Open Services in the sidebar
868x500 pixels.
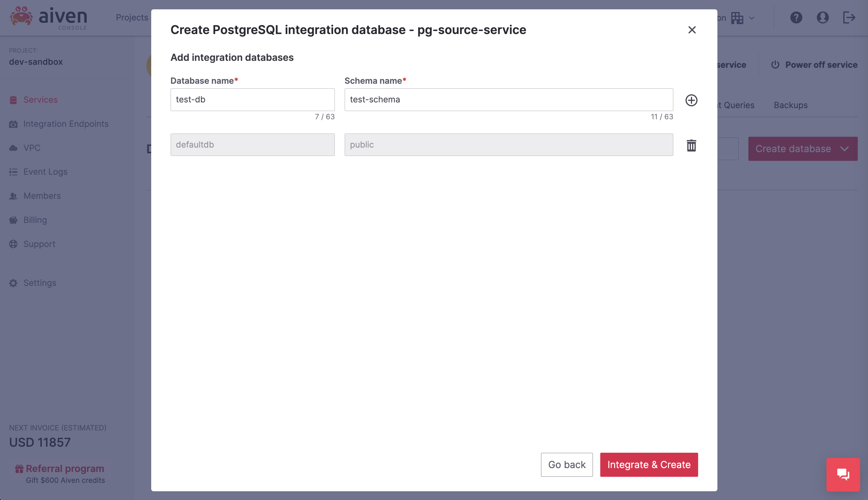pyautogui.click(x=41, y=100)
